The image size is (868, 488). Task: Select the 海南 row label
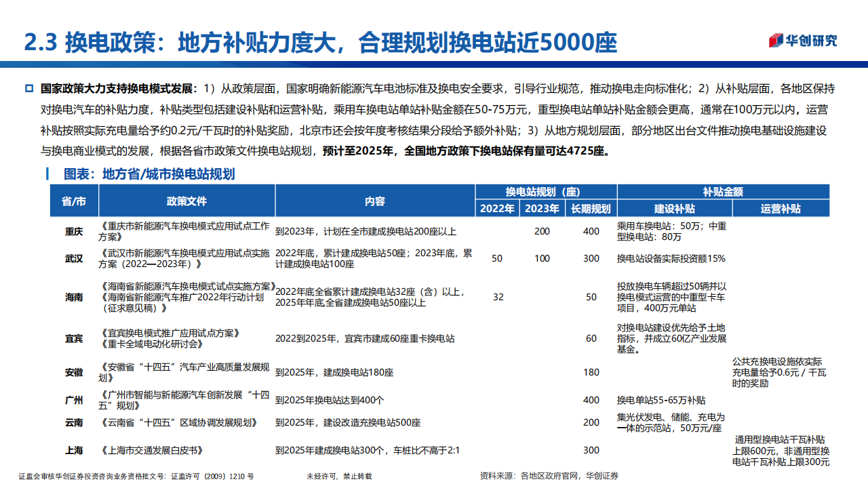(74, 297)
